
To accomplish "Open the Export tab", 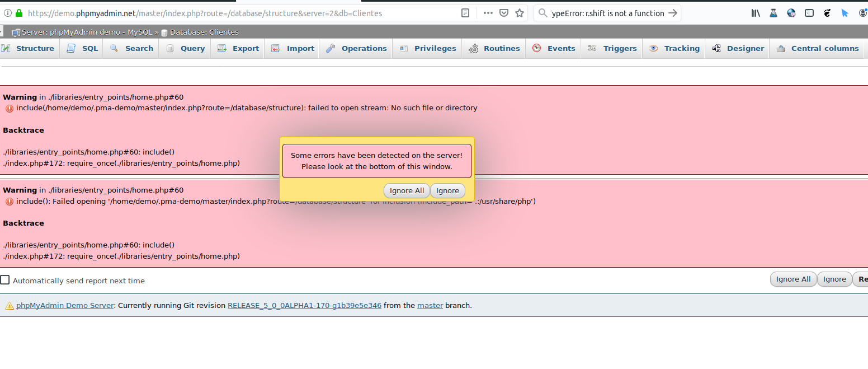I will pos(238,48).
